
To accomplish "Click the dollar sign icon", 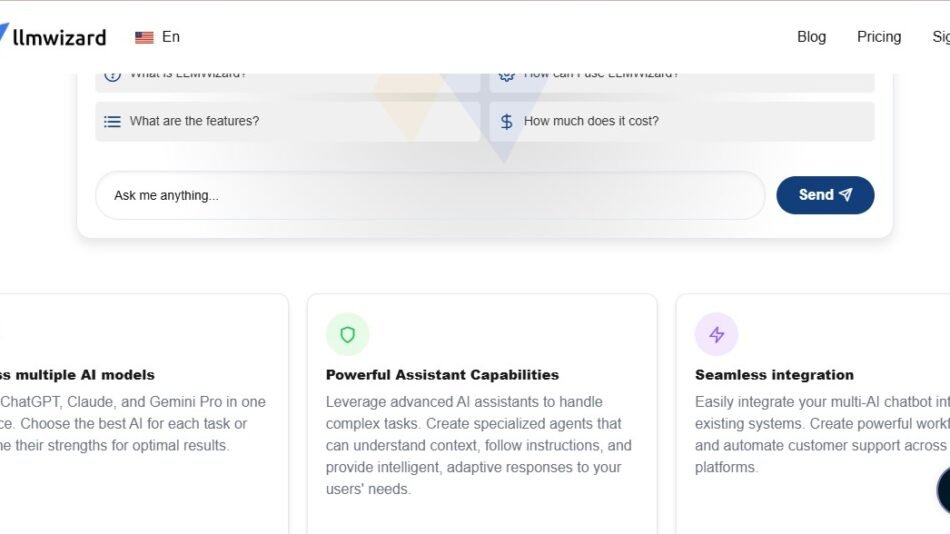I will click(507, 121).
